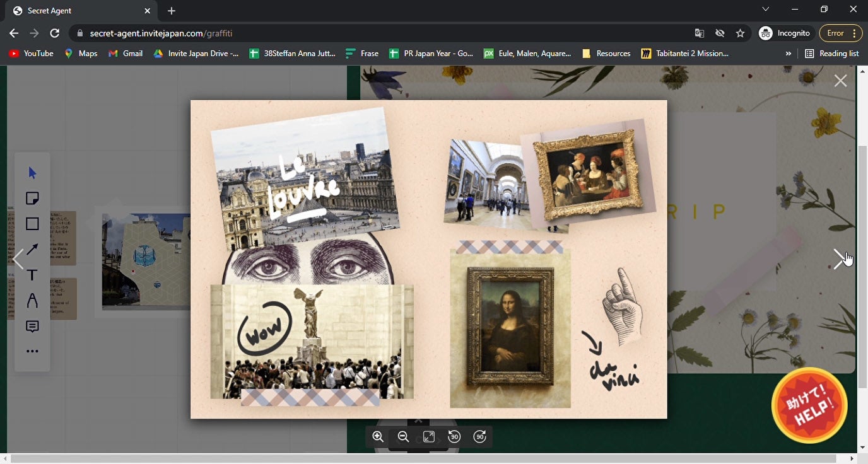Image resolution: width=868 pixels, height=464 pixels.
Task: Click the scroll-down arrow of vertical scrollbar
Action: (x=862, y=448)
